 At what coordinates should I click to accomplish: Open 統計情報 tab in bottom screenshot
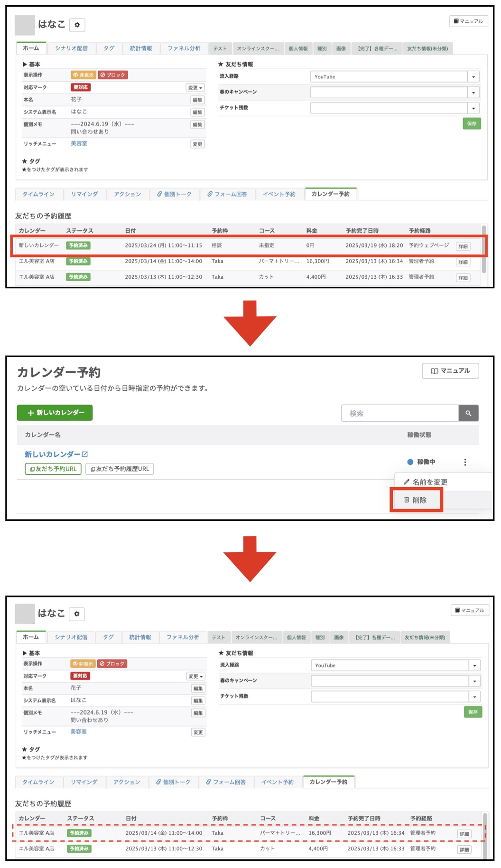point(140,637)
